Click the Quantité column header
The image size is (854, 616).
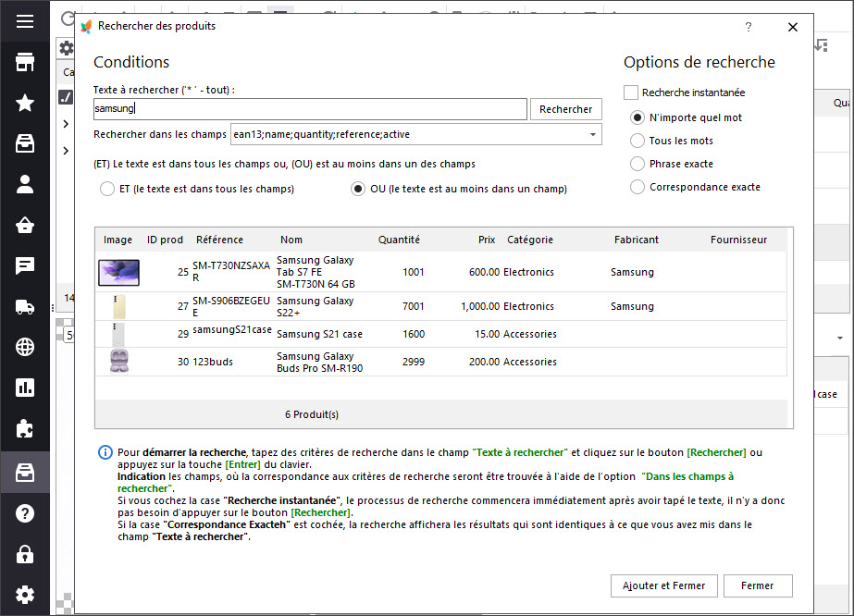(399, 240)
